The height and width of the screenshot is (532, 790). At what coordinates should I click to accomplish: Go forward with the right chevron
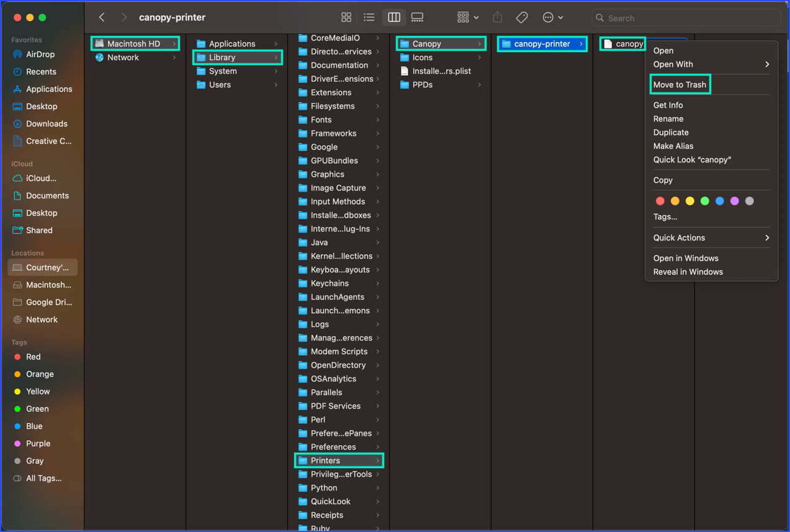124,17
